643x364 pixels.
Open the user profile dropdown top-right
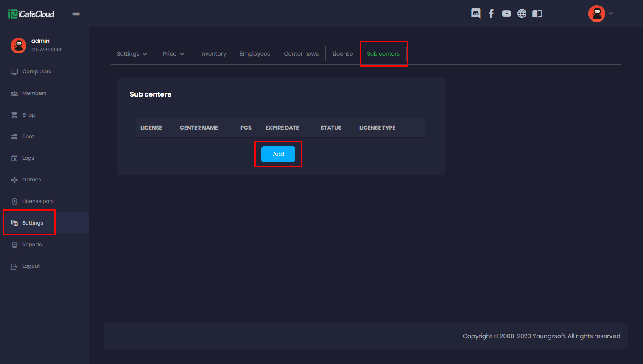tap(601, 14)
